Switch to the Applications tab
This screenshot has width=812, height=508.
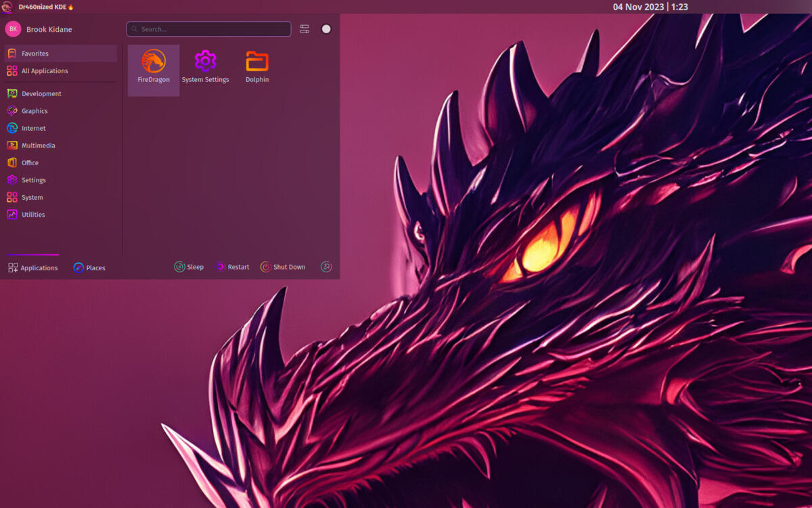[x=33, y=268]
